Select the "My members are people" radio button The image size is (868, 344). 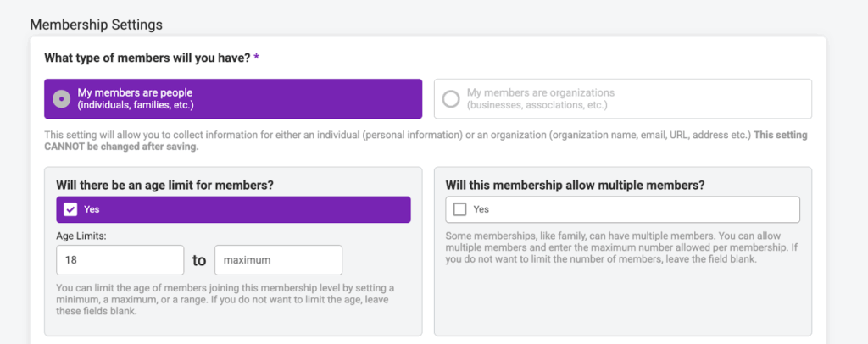[61, 98]
